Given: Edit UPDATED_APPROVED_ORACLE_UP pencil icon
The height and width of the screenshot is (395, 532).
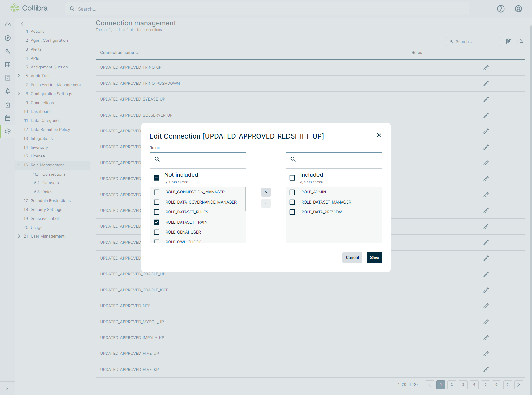Looking at the screenshot, I should [x=486, y=274].
